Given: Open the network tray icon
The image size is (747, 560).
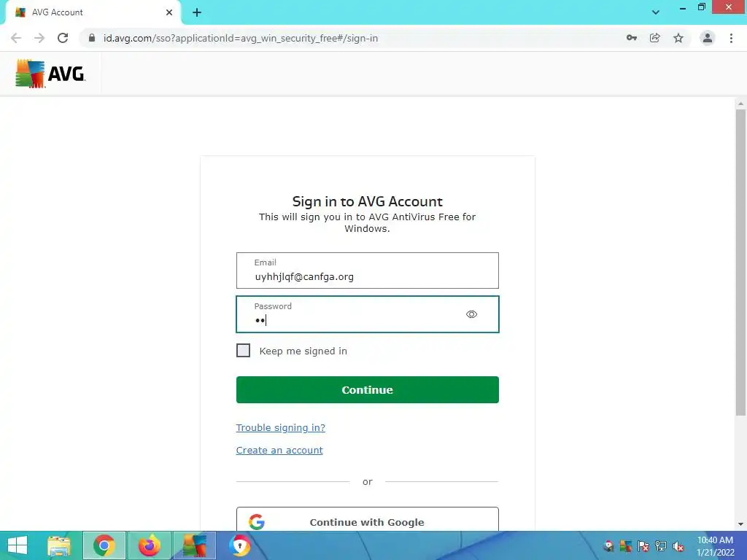Looking at the screenshot, I should coord(661,546).
